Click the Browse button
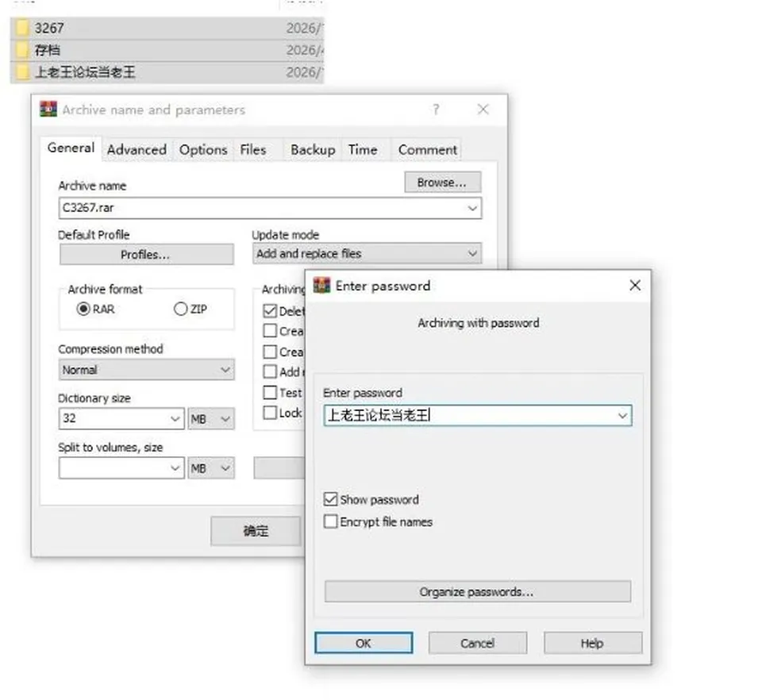 pyautogui.click(x=443, y=183)
